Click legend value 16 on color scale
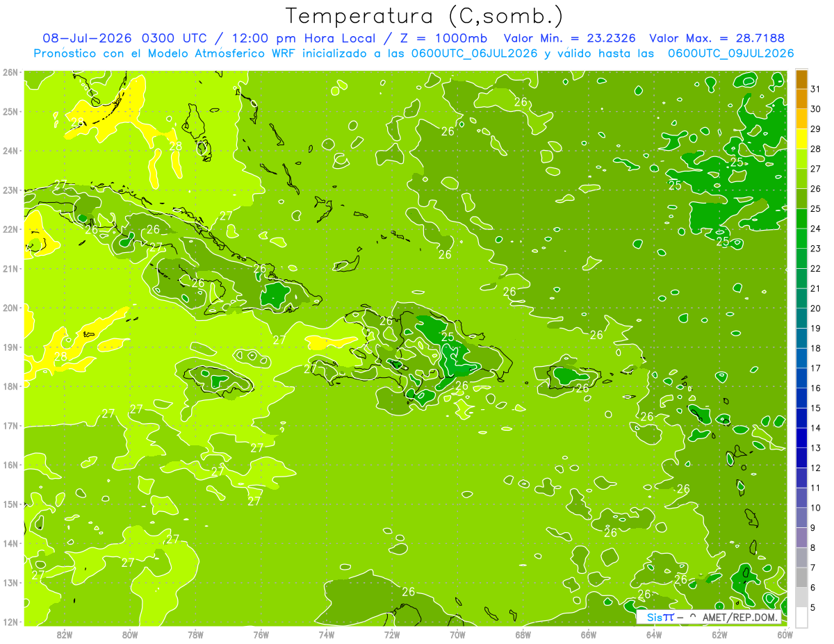834x644 pixels. click(816, 388)
